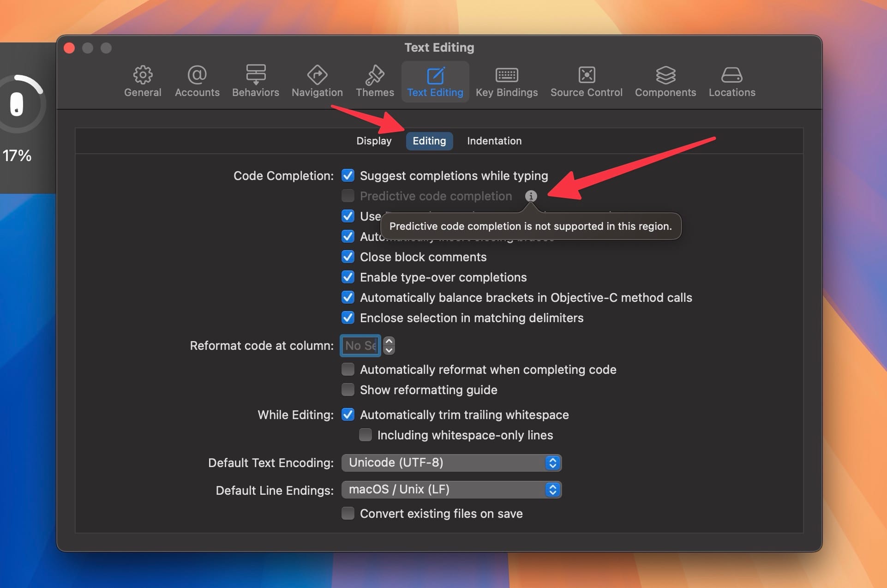Screen dimensions: 887x588
Task: Switch to the Display tab
Action: pyautogui.click(x=374, y=141)
